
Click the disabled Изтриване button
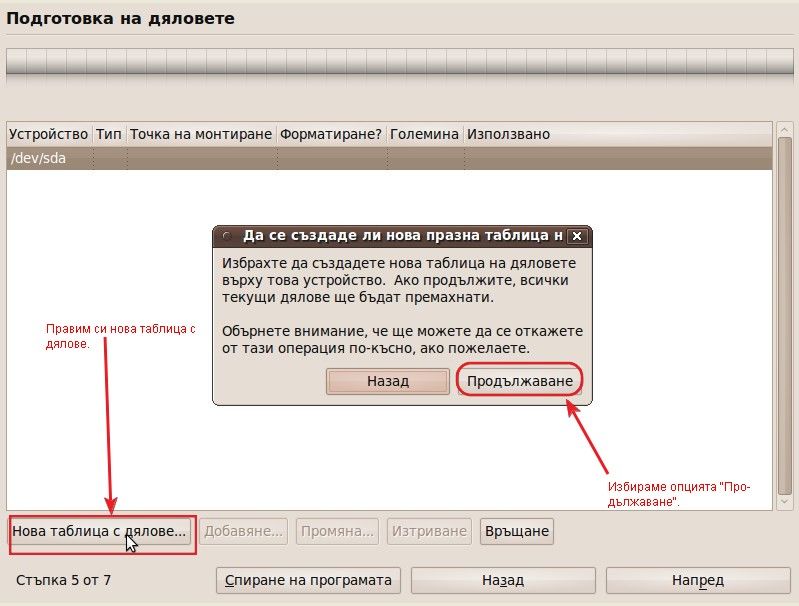(429, 531)
